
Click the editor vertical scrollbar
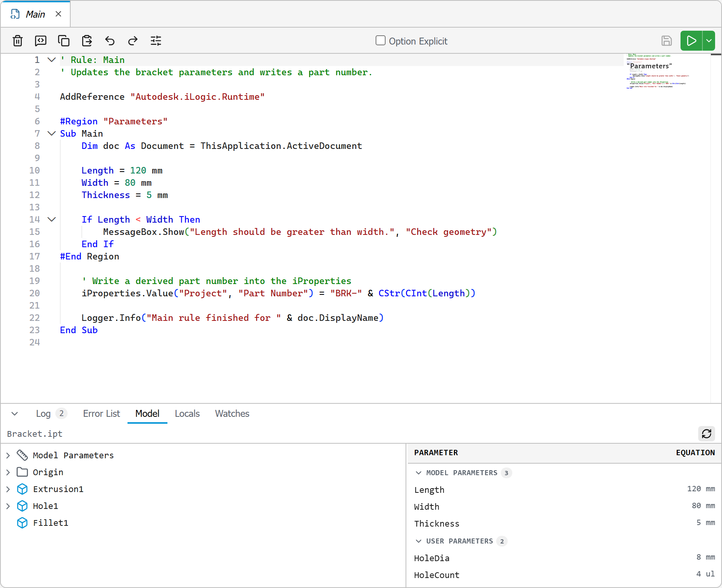pyautogui.click(x=716, y=228)
